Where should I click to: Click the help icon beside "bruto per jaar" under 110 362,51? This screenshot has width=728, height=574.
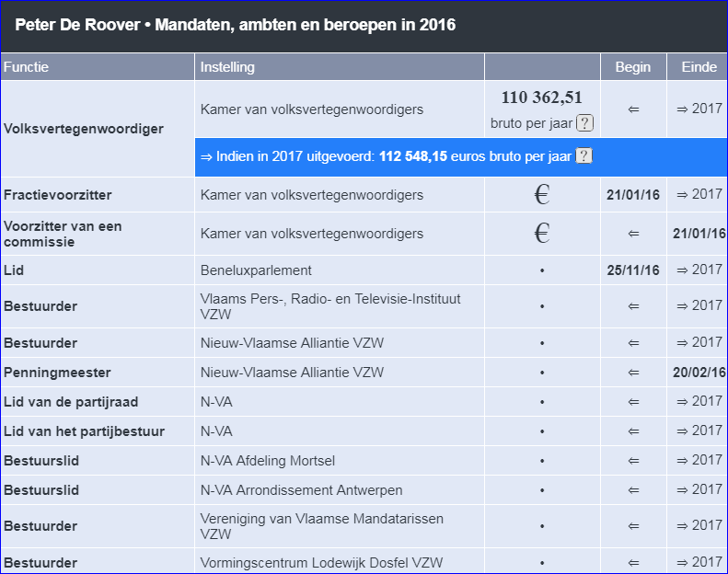click(x=584, y=123)
